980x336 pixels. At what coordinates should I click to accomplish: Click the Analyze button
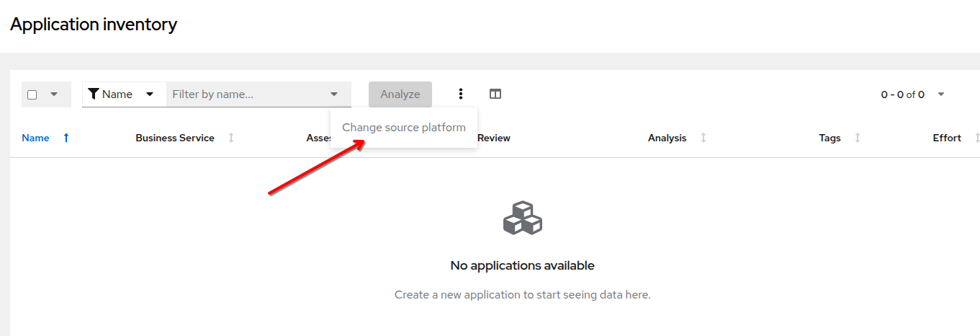pyautogui.click(x=400, y=94)
